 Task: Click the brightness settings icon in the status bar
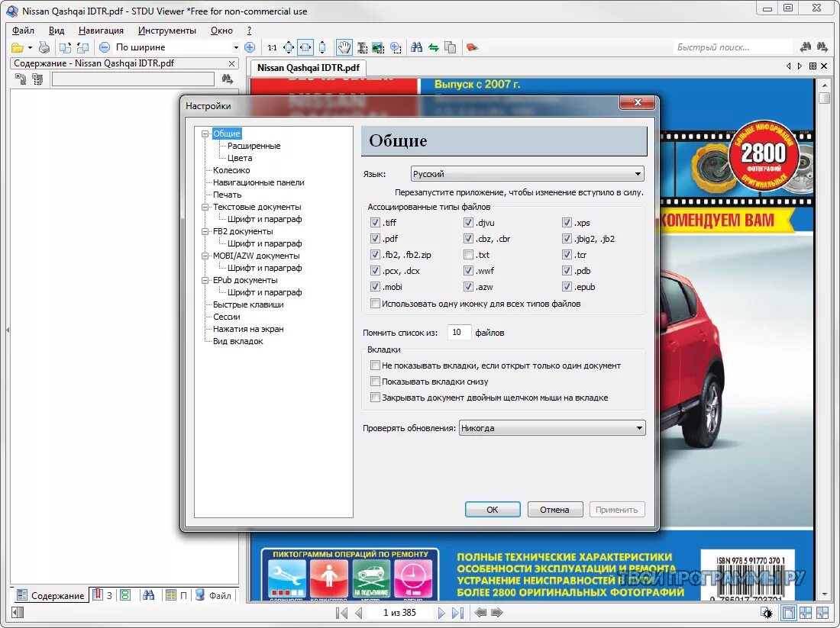(x=767, y=613)
